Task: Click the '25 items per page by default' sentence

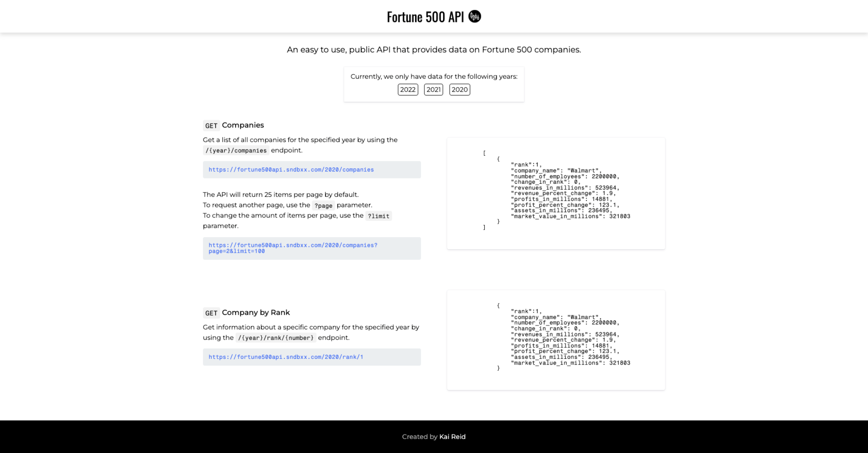Action: coord(281,195)
